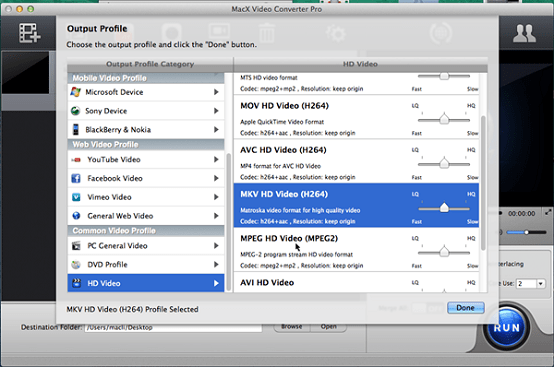Adjust MPEG HD Video quality slider
554x367 pixels.
point(444,252)
